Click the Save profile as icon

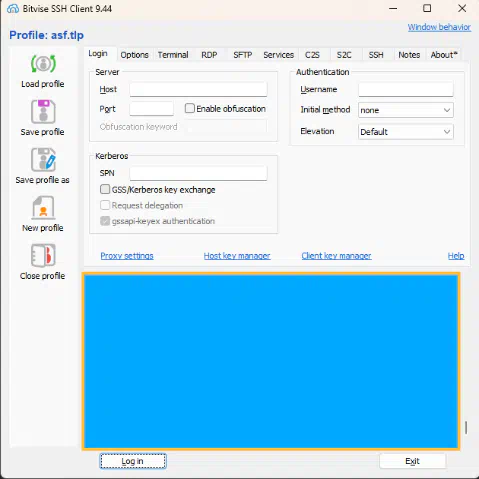[43, 159]
